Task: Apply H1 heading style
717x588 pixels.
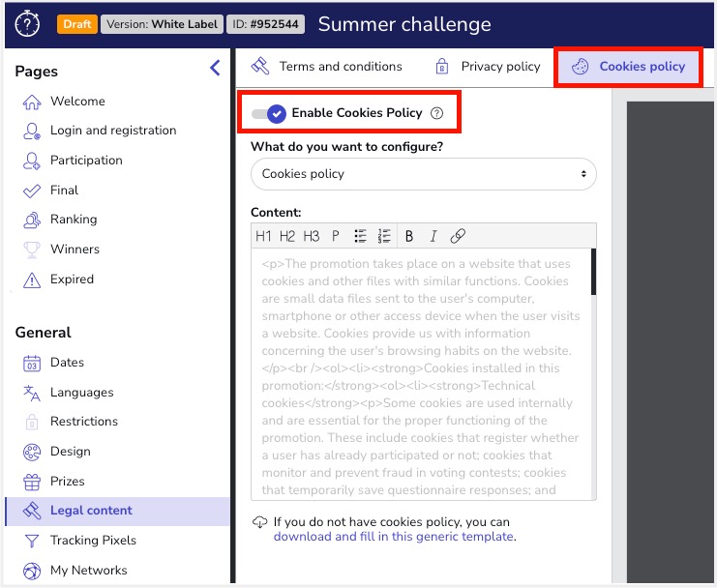Action: pyautogui.click(x=263, y=236)
